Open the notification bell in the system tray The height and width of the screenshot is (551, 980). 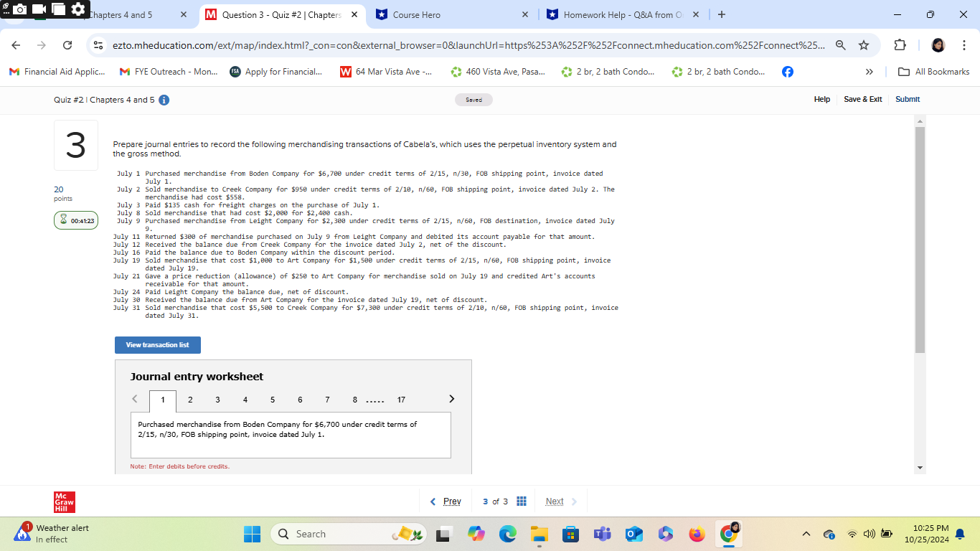click(x=961, y=534)
